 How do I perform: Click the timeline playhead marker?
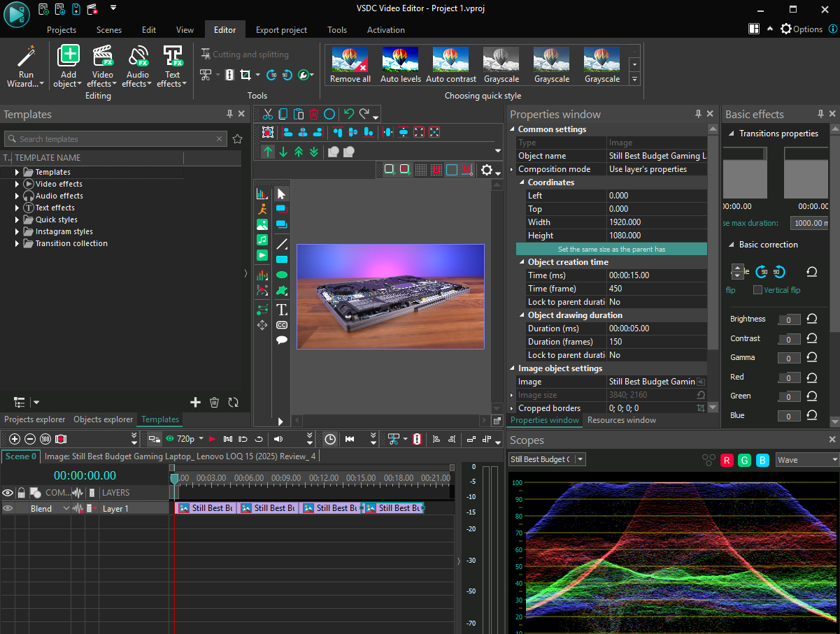point(174,479)
